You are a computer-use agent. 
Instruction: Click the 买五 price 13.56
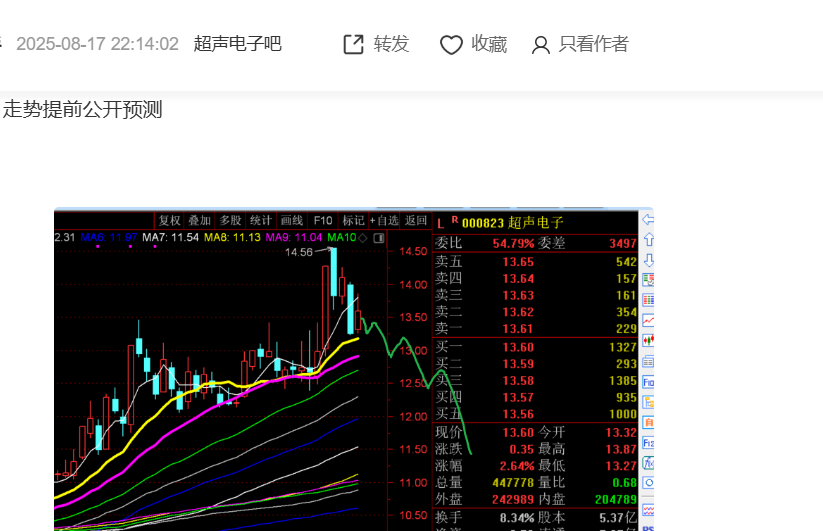518,415
